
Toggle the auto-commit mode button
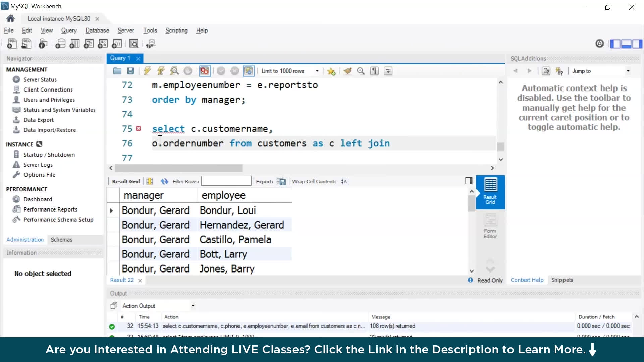[x=248, y=71]
